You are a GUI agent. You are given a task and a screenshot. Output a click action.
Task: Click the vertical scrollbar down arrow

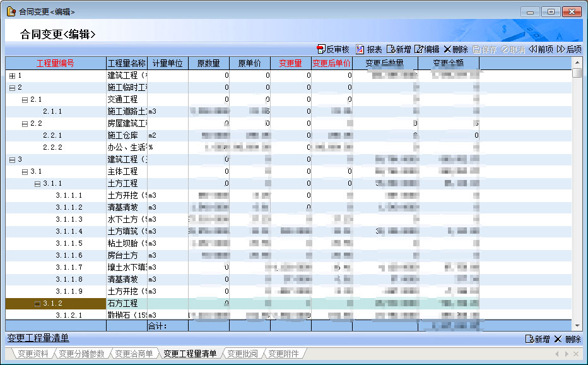pyautogui.click(x=577, y=325)
